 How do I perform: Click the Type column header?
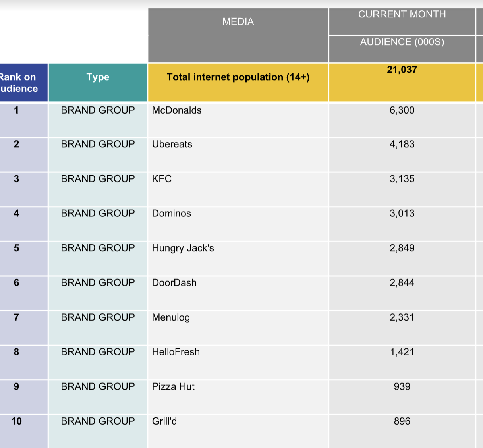pos(98,83)
